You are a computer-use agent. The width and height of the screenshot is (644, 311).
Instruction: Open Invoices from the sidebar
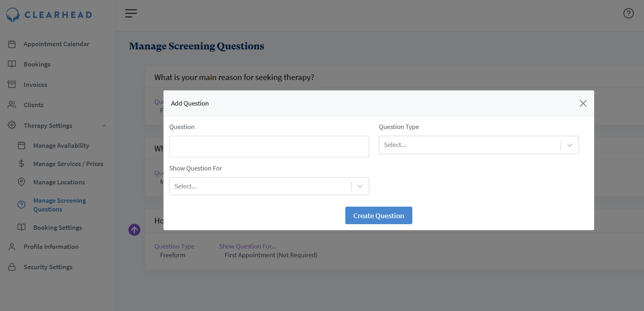[x=35, y=85]
